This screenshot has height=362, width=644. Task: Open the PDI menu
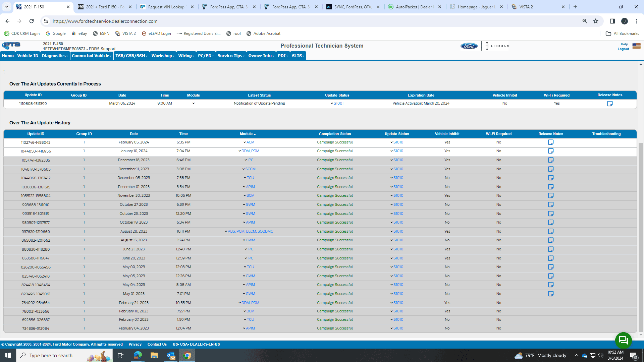click(283, 56)
